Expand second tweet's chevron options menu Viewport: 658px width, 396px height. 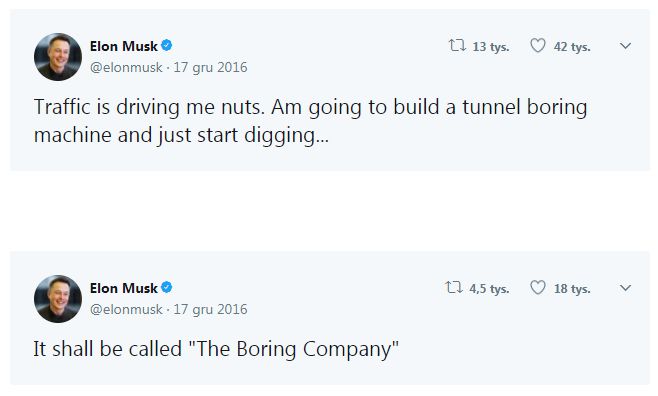pyautogui.click(x=625, y=288)
